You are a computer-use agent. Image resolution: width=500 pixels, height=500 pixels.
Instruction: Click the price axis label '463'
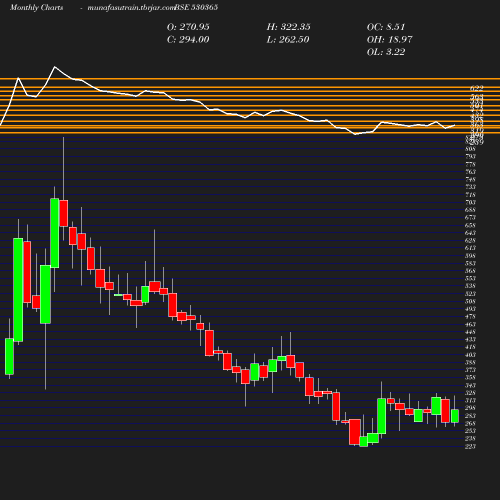pyautogui.click(x=470, y=324)
